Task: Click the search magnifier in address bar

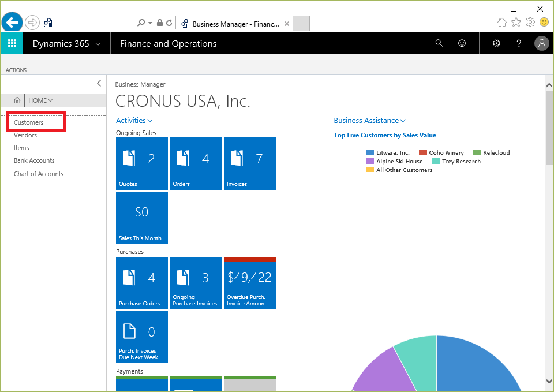Action: click(141, 23)
